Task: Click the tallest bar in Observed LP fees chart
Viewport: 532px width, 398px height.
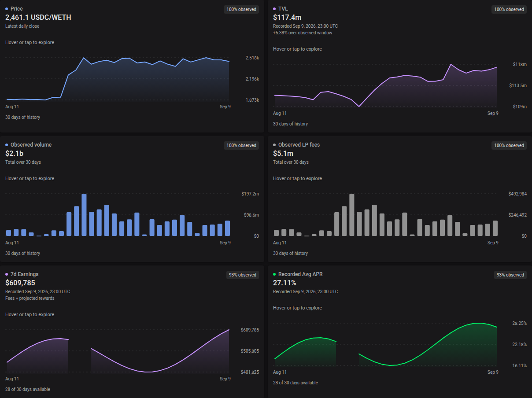Action: (352, 215)
